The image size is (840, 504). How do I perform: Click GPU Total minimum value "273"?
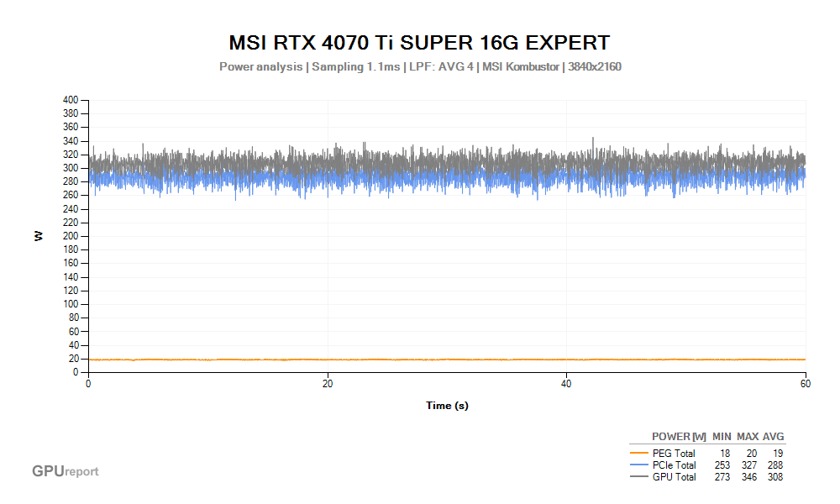(722, 477)
